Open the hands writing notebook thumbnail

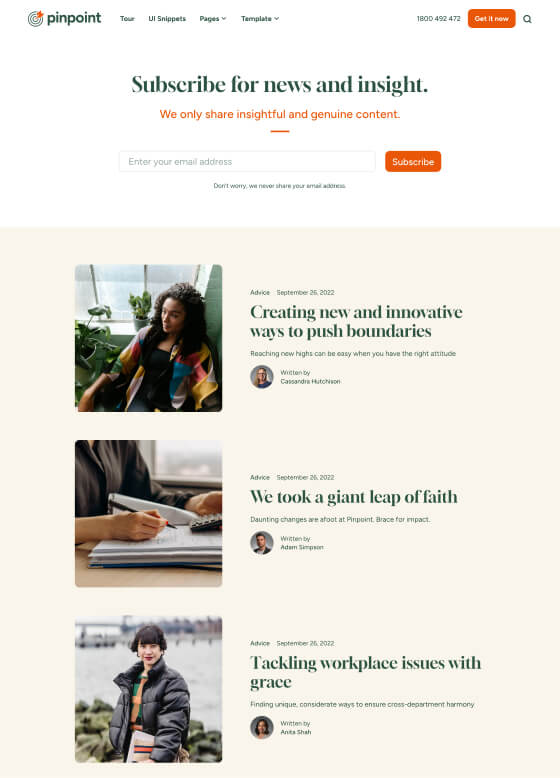pos(148,514)
